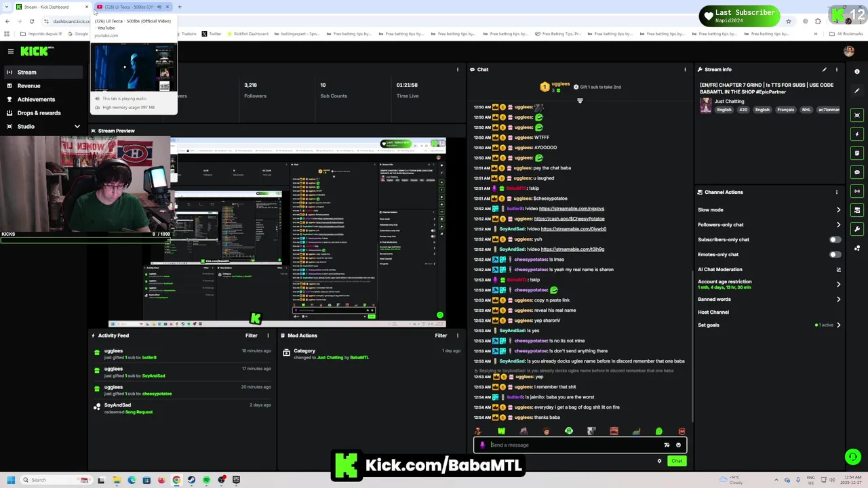Click the info icon in right rail

point(857,71)
